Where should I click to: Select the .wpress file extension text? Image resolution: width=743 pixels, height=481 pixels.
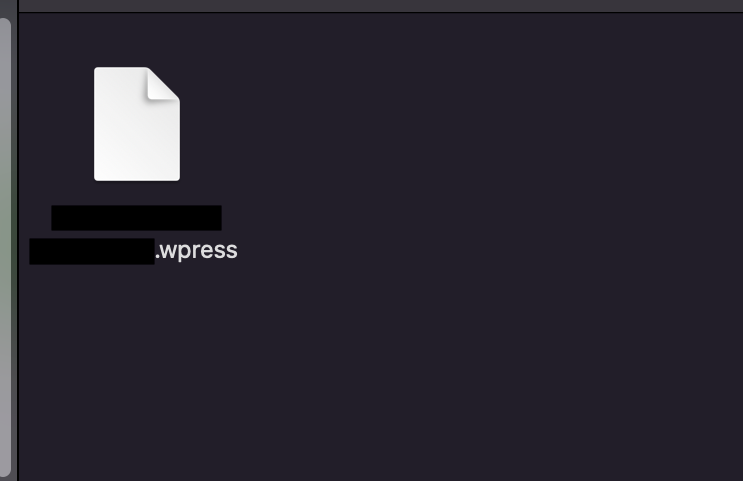pyautogui.click(x=196, y=251)
